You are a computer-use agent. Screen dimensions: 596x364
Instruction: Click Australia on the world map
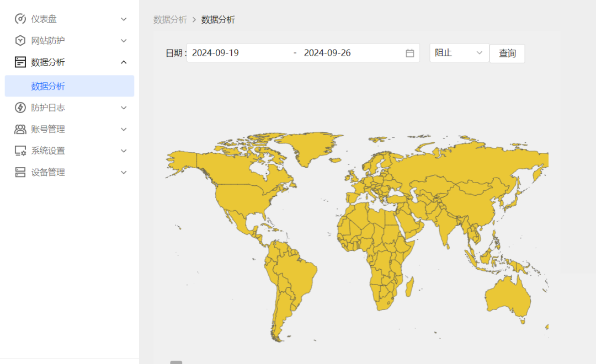coord(508,298)
